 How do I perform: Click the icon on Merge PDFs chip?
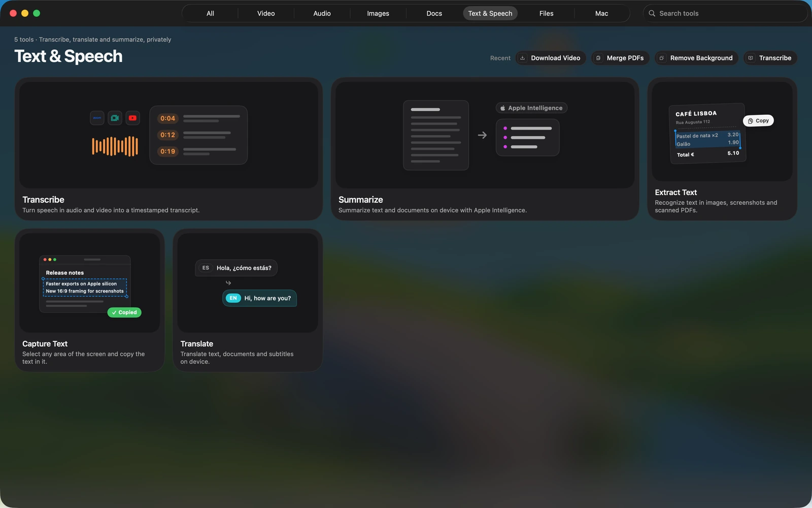pos(598,58)
